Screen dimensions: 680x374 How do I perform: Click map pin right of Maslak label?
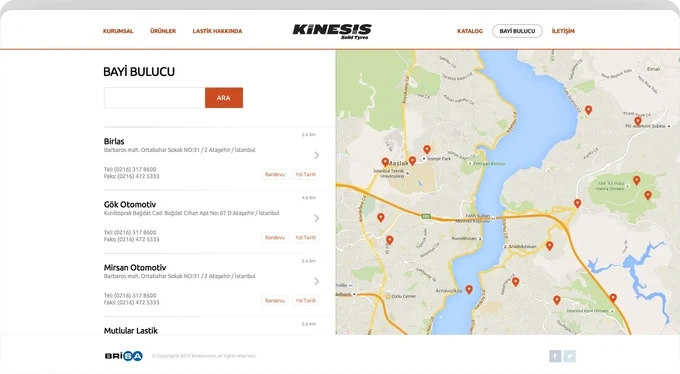coord(412,161)
